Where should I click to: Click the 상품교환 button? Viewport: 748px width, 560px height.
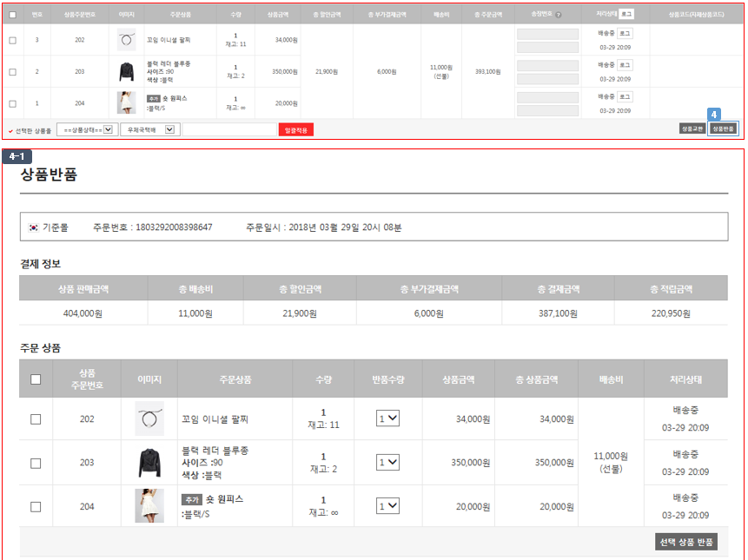tap(692, 128)
